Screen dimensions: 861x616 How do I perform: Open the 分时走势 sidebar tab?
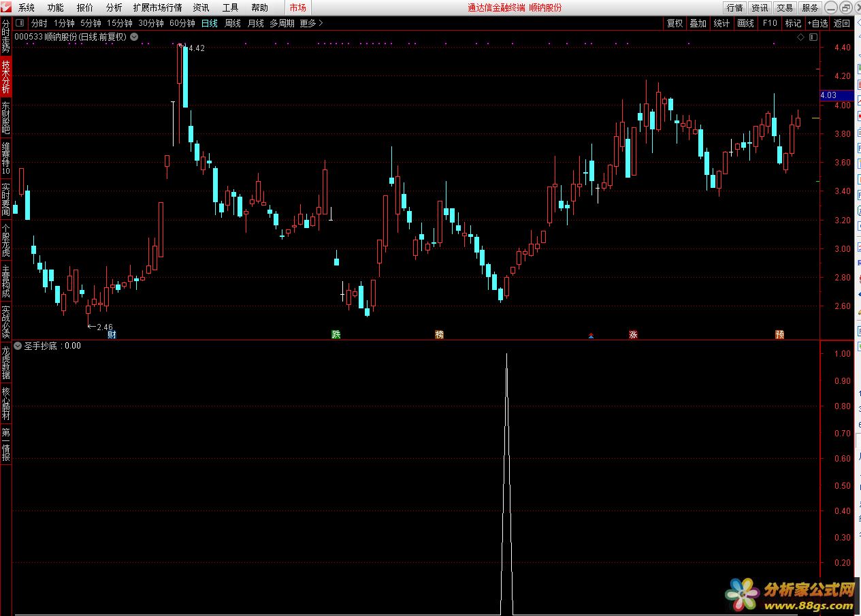point(6,36)
